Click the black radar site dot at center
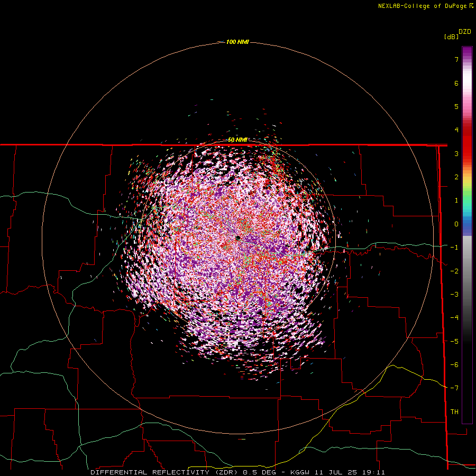The height and width of the screenshot is (476, 476). pyautogui.click(x=238, y=238)
